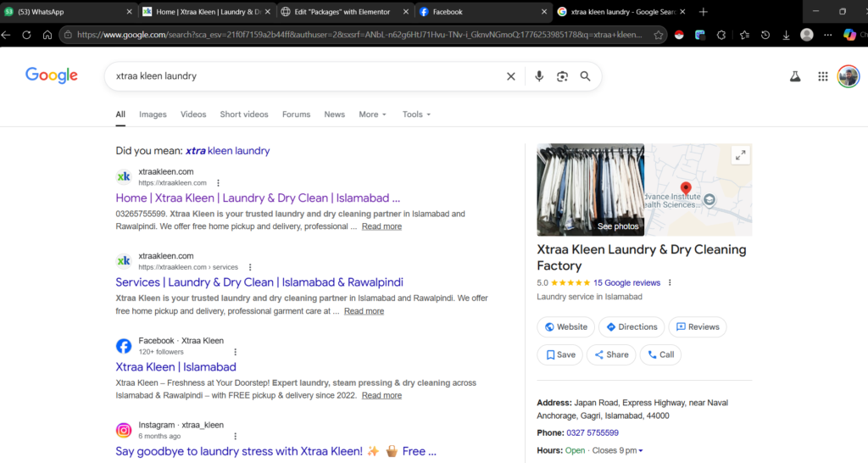The image size is (868, 463).
Task: Open Services | Laundry & Dry Clean result
Action: pyautogui.click(x=259, y=282)
